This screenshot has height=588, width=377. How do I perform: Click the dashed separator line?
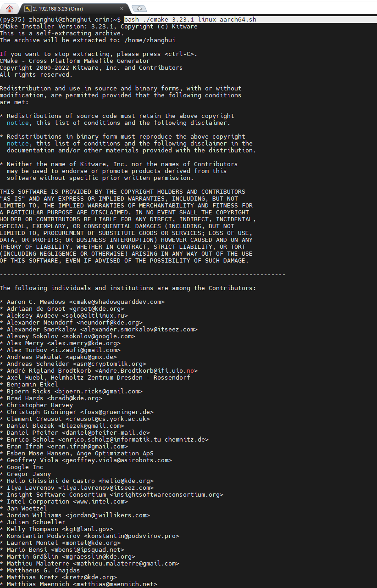click(142, 274)
